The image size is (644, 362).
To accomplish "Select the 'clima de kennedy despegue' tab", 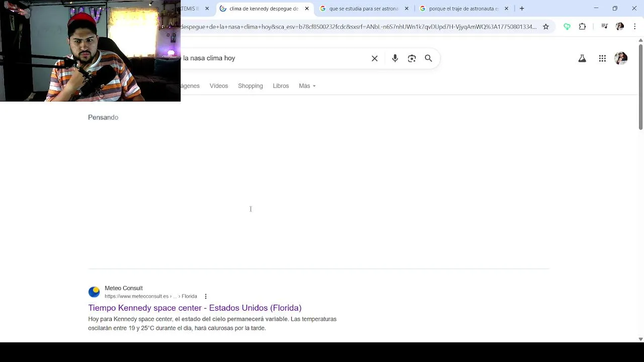I will click(x=264, y=9).
